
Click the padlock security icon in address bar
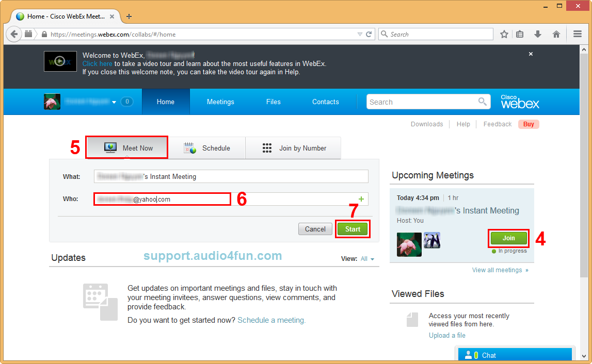click(44, 35)
